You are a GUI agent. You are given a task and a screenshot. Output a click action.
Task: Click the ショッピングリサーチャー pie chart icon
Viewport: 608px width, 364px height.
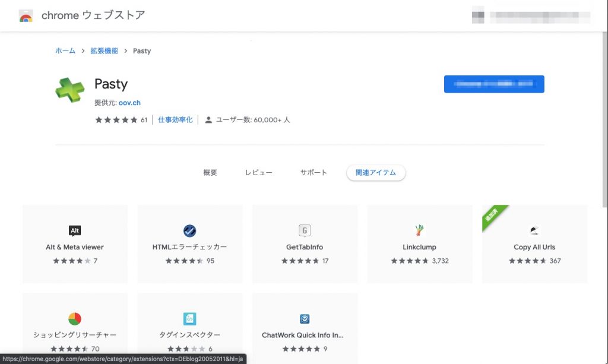[x=75, y=319]
